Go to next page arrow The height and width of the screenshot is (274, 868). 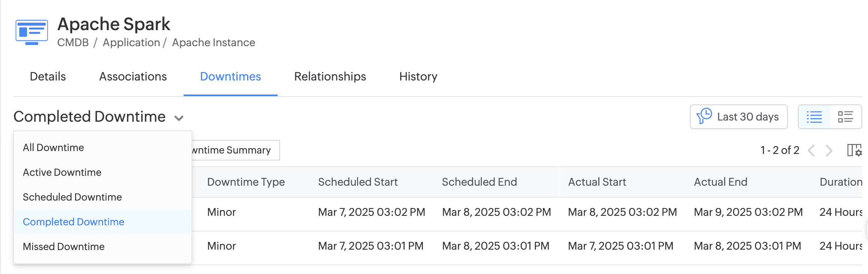tap(829, 150)
